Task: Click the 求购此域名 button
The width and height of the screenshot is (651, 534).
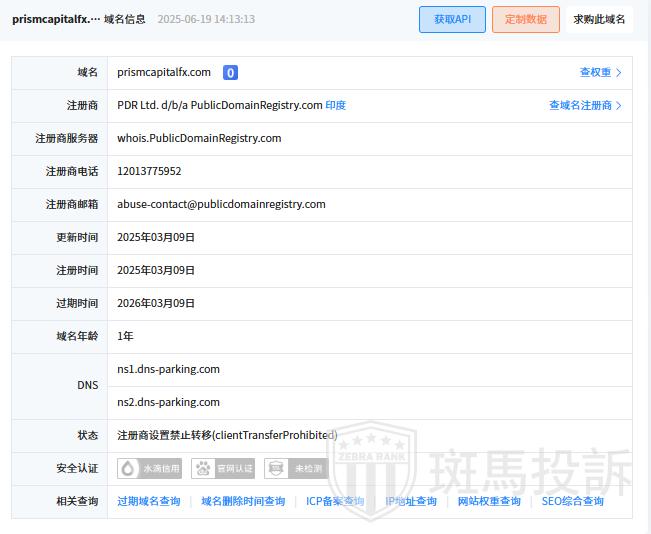Action: (599, 19)
